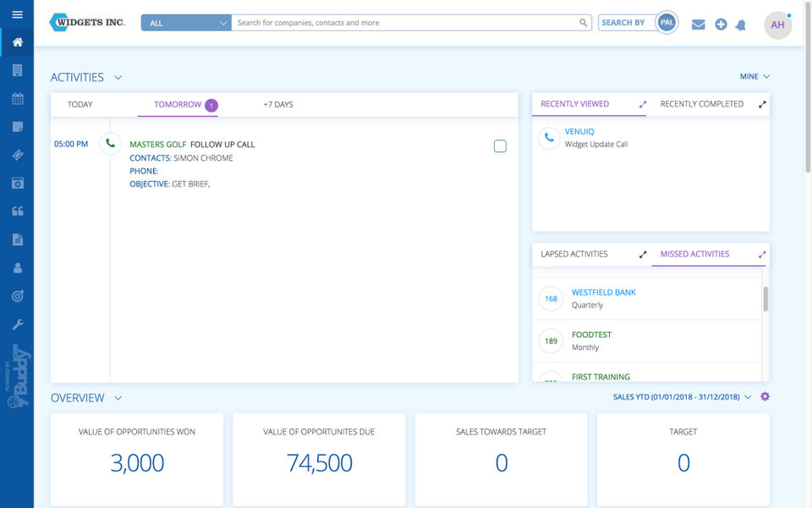Click the Value of Opportunities Due 74,500 figure
The height and width of the screenshot is (508, 812).
tap(320, 463)
